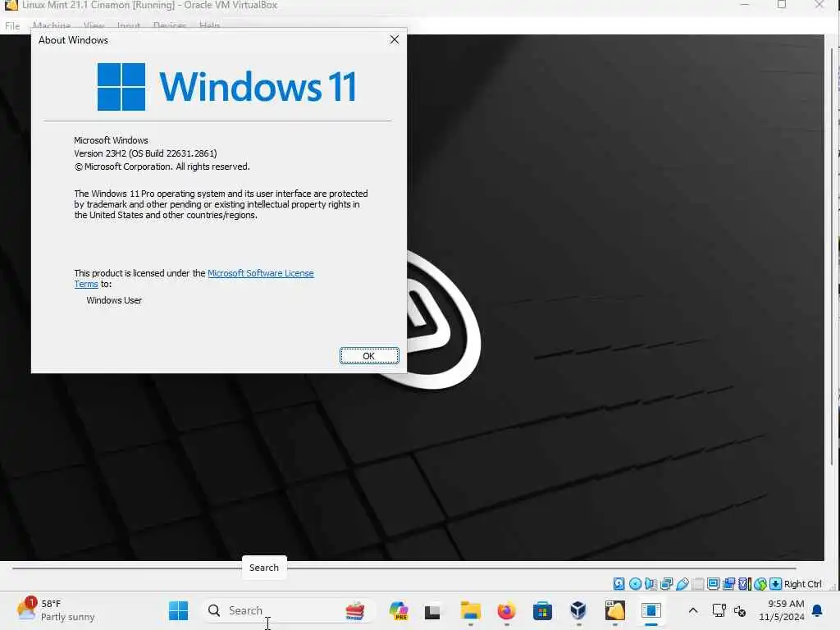Click the running Linux Mint VM taskbar icon

615,610
